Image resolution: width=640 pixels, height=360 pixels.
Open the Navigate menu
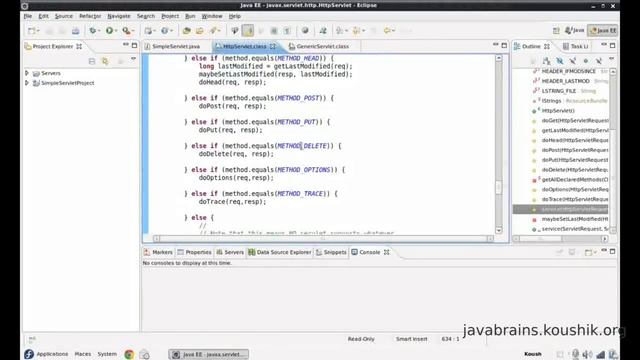[x=119, y=16]
